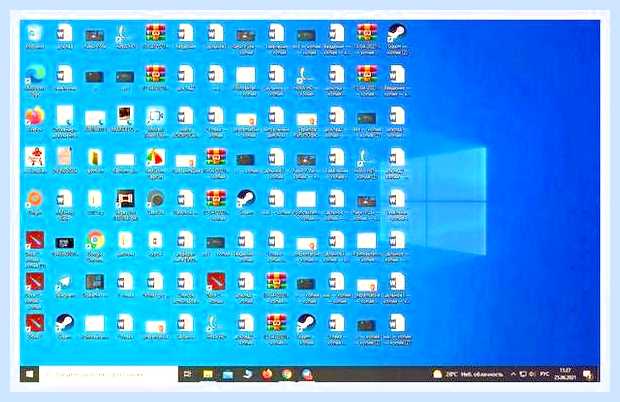Select the Google Chrome desktop shortcut
This screenshot has width=620, height=402.
coord(95,246)
